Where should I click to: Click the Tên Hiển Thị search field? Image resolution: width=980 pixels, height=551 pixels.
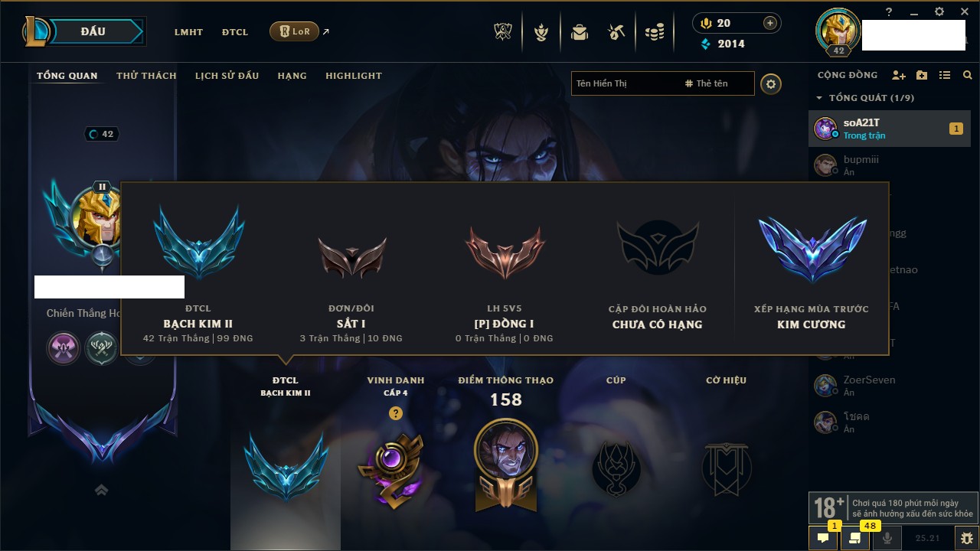(x=625, y=83)
